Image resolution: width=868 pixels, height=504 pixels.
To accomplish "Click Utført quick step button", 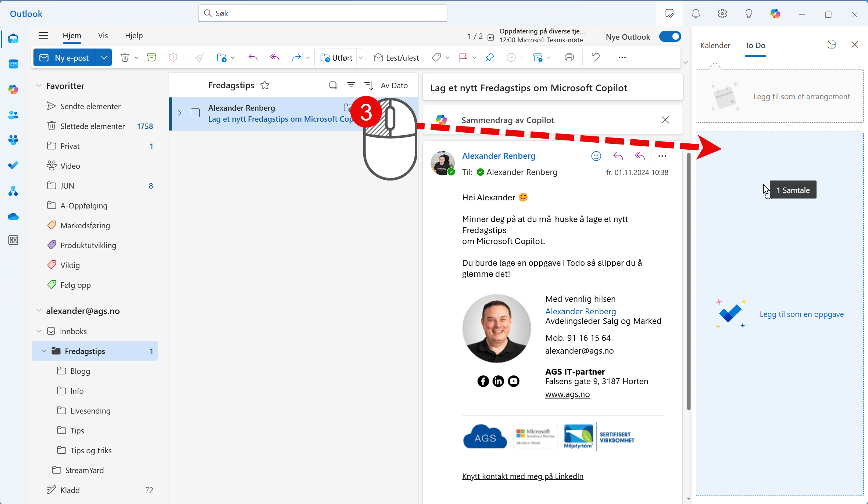I will tap(337, 58).
